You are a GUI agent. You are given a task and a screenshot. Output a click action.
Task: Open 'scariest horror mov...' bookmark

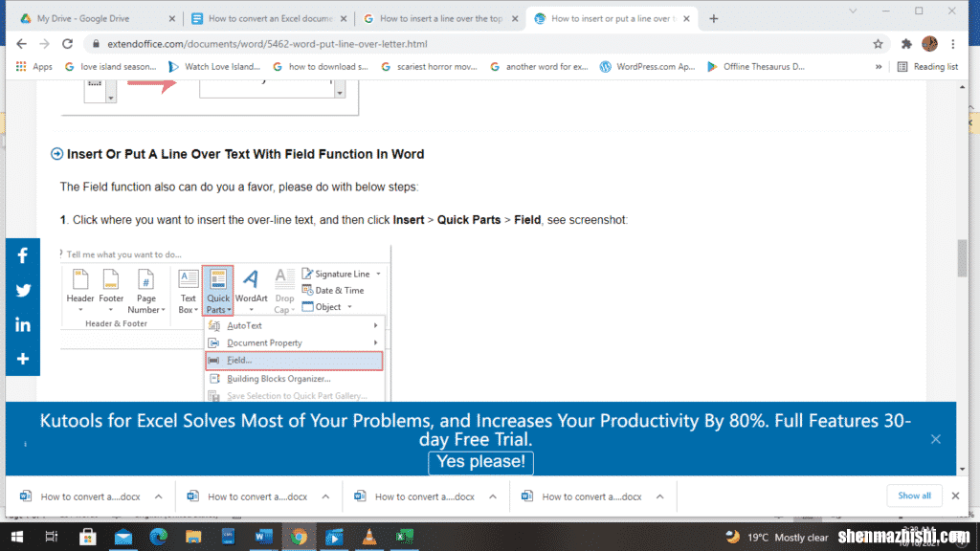(429, 66)
